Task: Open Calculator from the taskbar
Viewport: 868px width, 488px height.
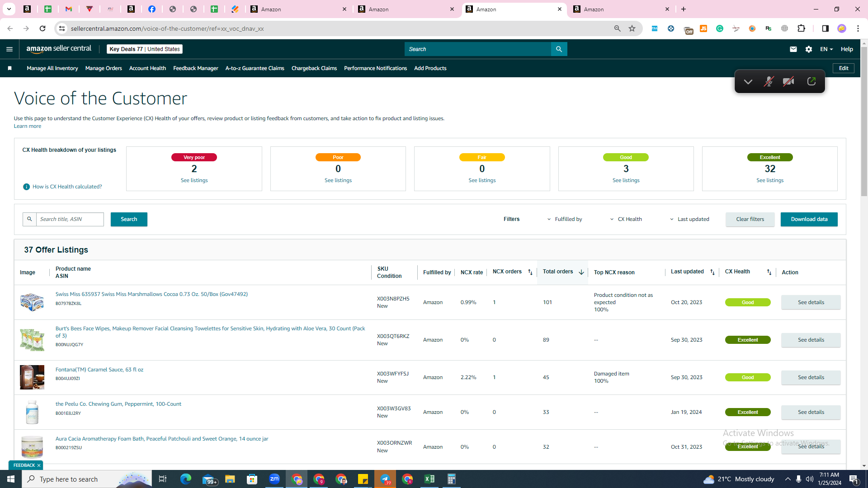Action: [x=452, y=479]
